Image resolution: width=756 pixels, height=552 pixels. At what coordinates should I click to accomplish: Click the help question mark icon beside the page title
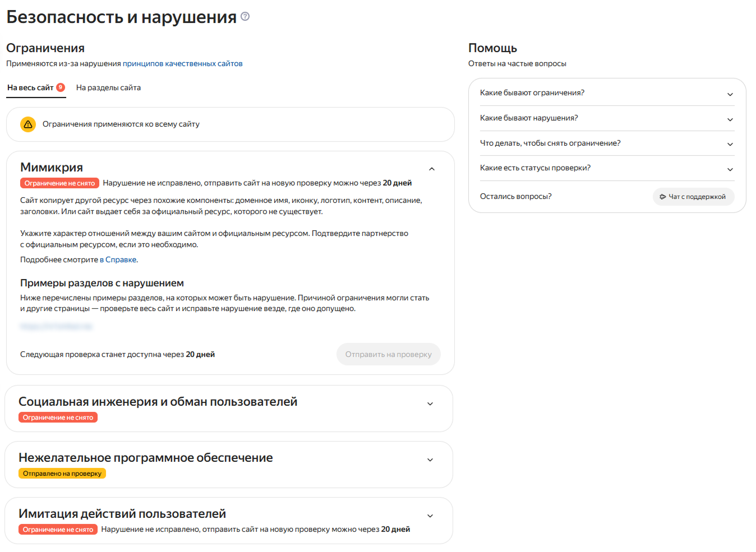(245, 17)
